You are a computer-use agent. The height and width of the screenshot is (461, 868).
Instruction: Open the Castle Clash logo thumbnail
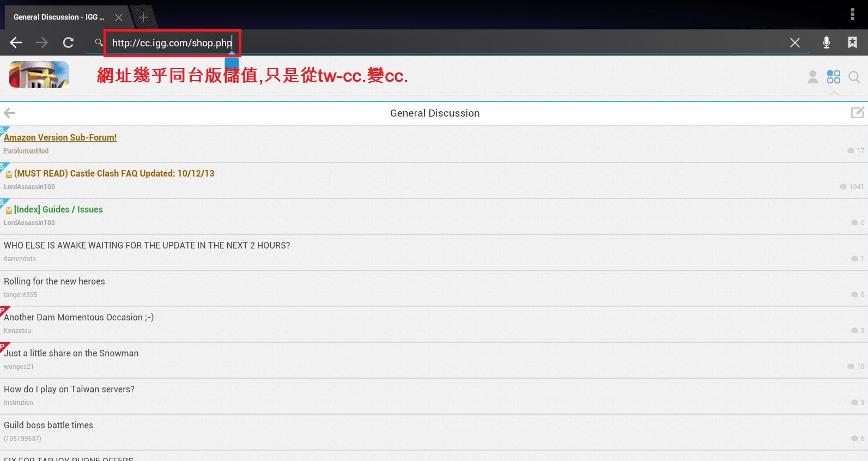tap(39, 75)
